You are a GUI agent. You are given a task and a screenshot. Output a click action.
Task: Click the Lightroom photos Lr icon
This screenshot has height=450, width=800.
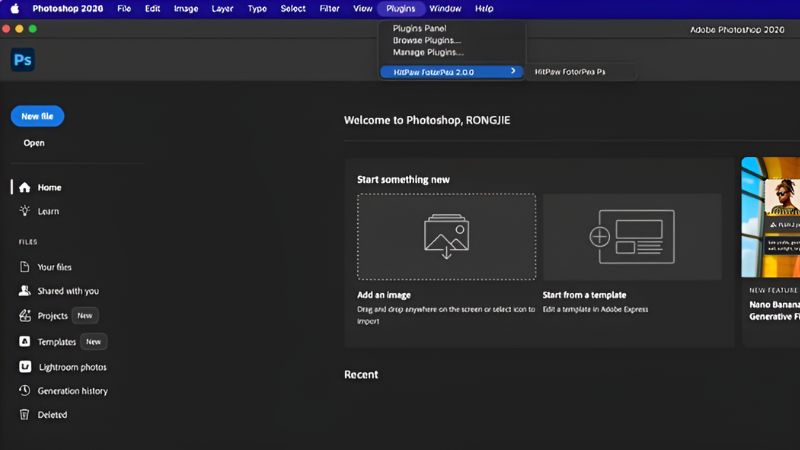click(25, 367)
